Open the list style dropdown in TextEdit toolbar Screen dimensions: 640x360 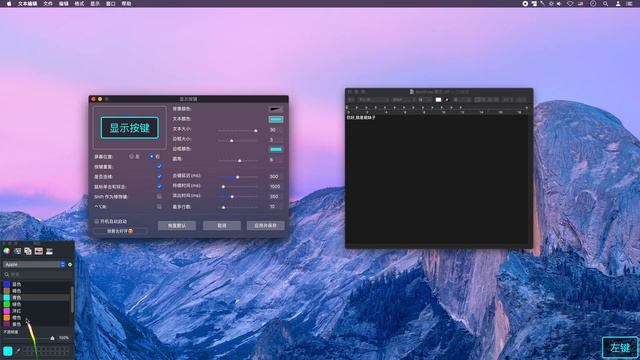[x=521, y=100]
